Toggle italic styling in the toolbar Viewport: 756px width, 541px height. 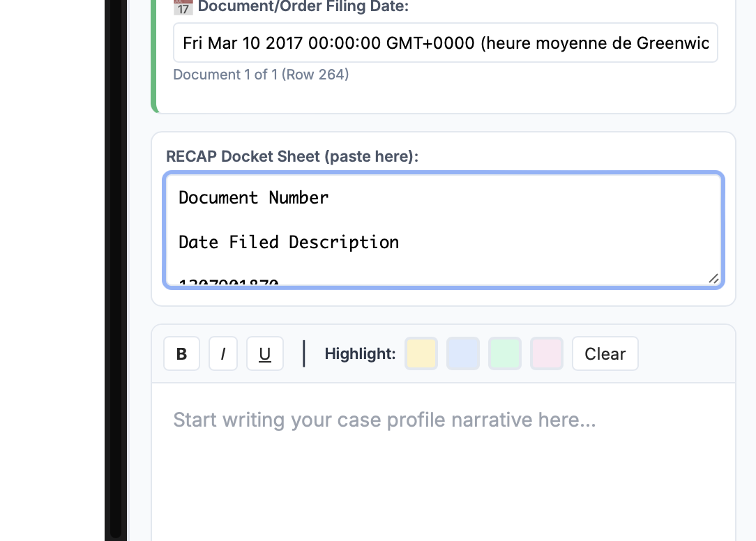(223, 353)
